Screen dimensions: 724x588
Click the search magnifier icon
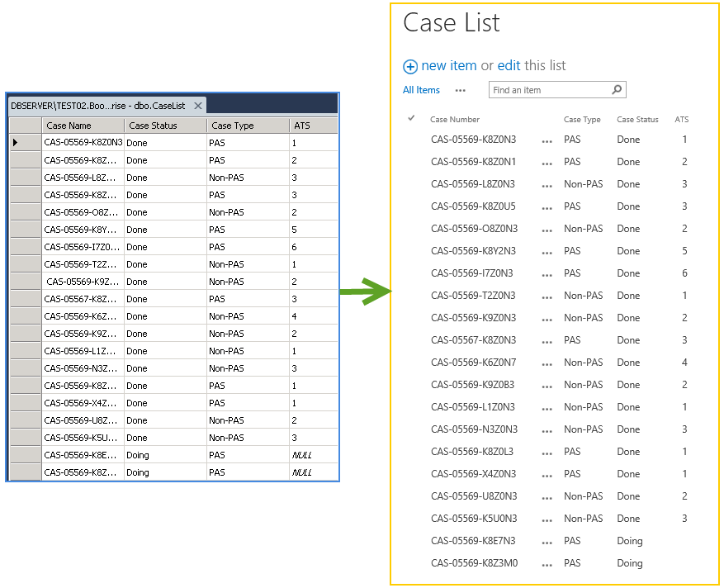[617, 90]
